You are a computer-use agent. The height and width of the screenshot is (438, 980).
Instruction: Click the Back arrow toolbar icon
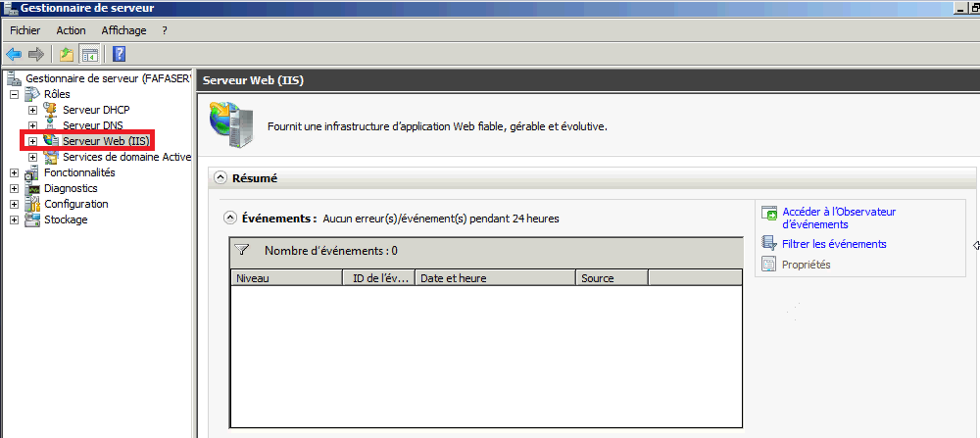coord(14,54)
